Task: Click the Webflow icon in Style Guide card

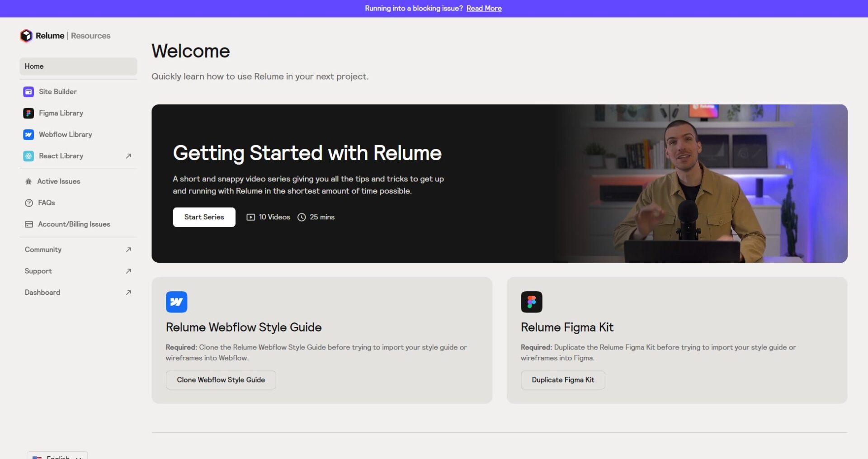Action: (176, 302)
